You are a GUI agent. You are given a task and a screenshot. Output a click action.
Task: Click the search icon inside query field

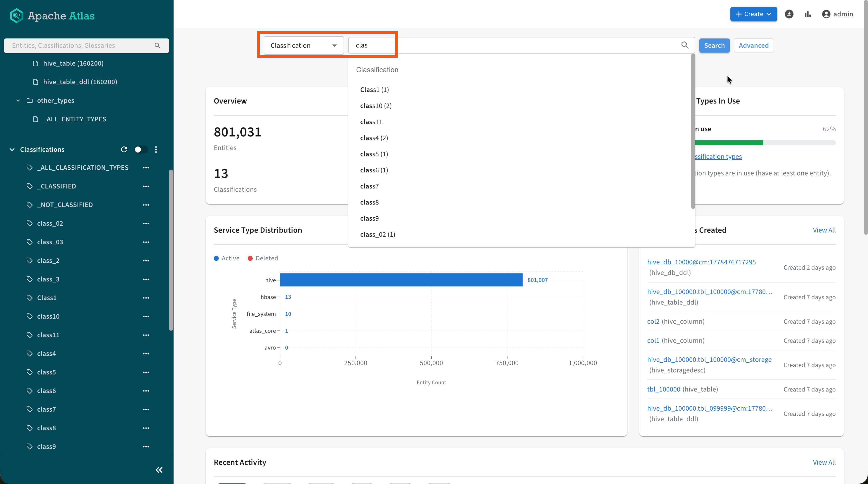[x=685, y=45]
